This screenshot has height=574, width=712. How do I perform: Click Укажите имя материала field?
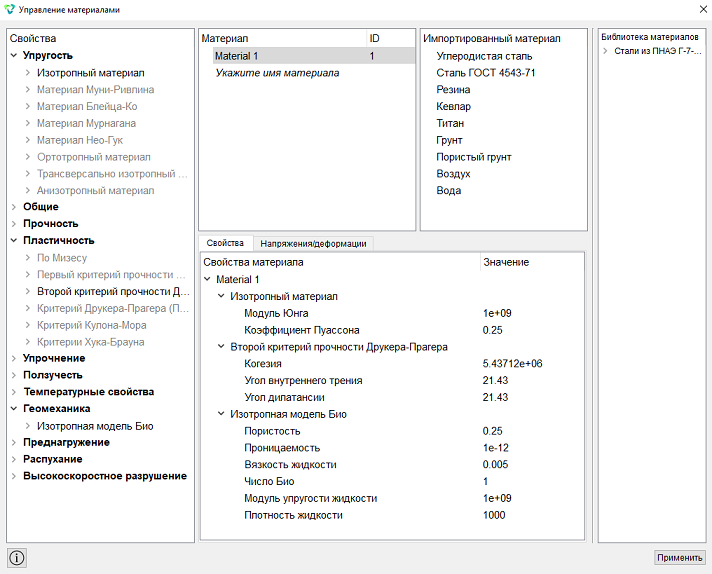pyautogui.click(x=277, y=73)
